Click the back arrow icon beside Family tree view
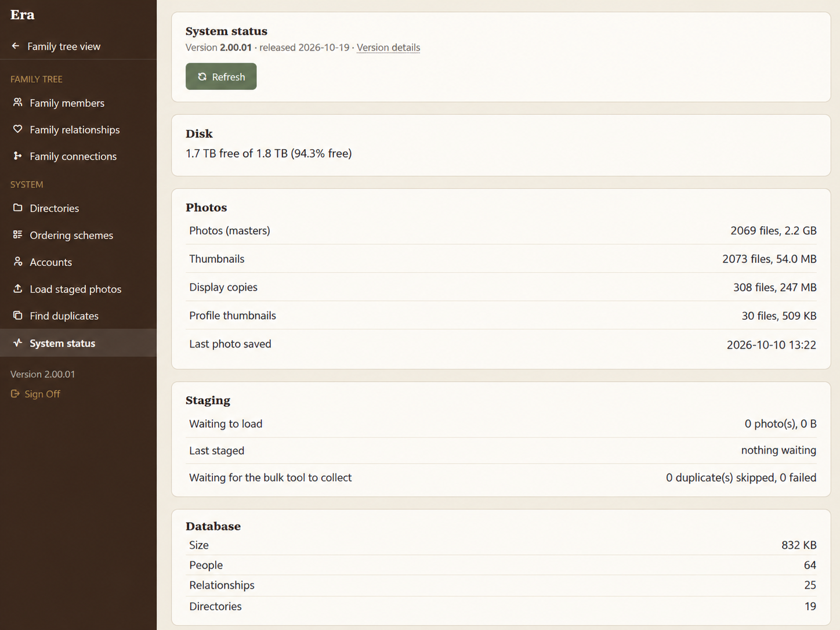This screenshot has width=840, height=630. click(x=16, y=46)
